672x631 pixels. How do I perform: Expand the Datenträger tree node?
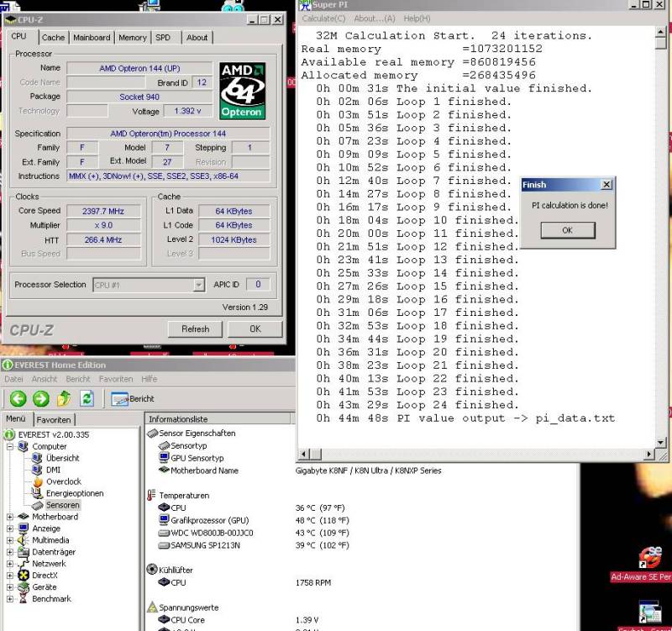(x=10, y=552)
